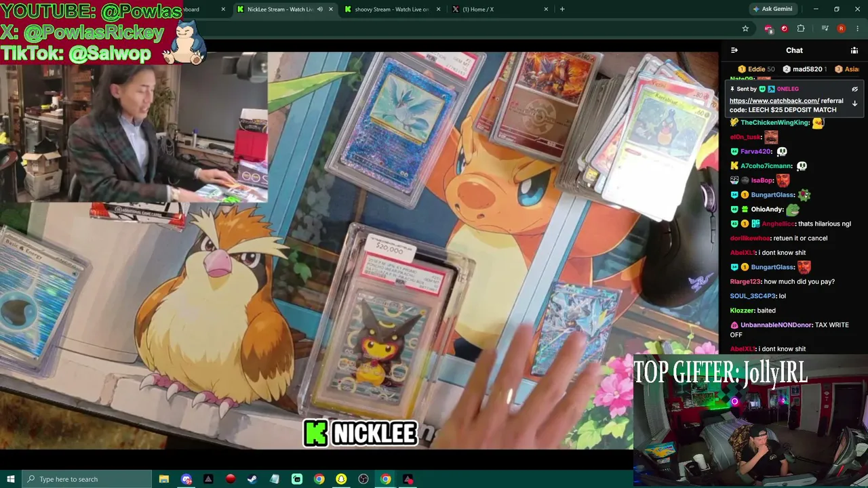Open File Explorer from the taskbar

(x=164, y=479)
